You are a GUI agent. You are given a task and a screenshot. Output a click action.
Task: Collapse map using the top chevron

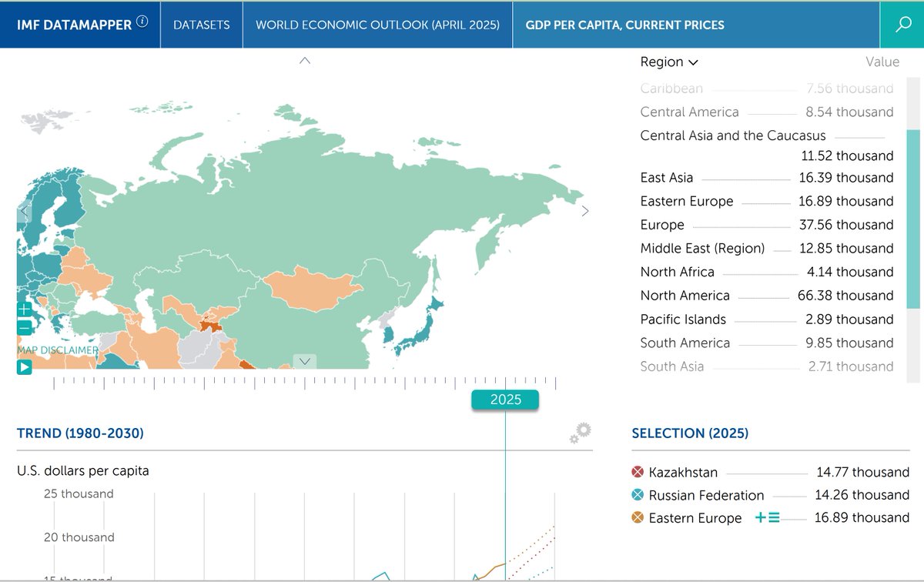tap(305, 60)
